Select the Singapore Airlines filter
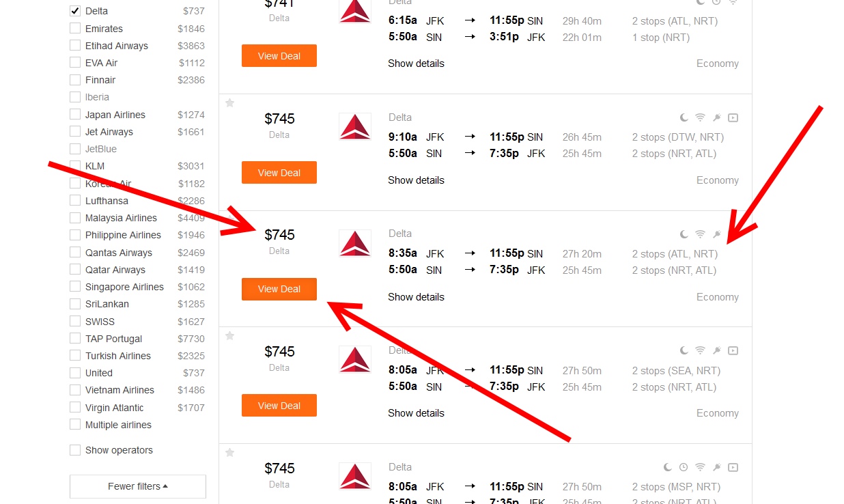This screenshot has height=504, width=844. tap(75, 287)
